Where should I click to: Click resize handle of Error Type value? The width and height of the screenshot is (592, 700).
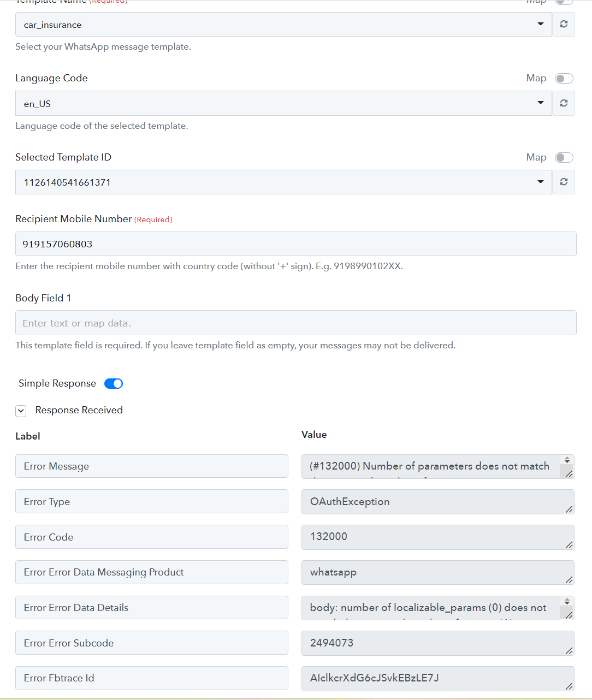click(x=569, y=509)
